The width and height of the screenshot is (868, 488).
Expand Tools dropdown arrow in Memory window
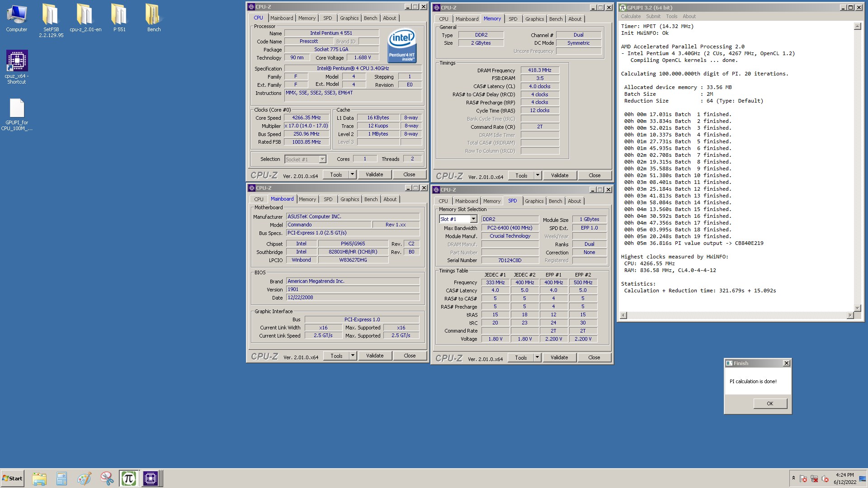pyautogui.click(x=538, y=175)
